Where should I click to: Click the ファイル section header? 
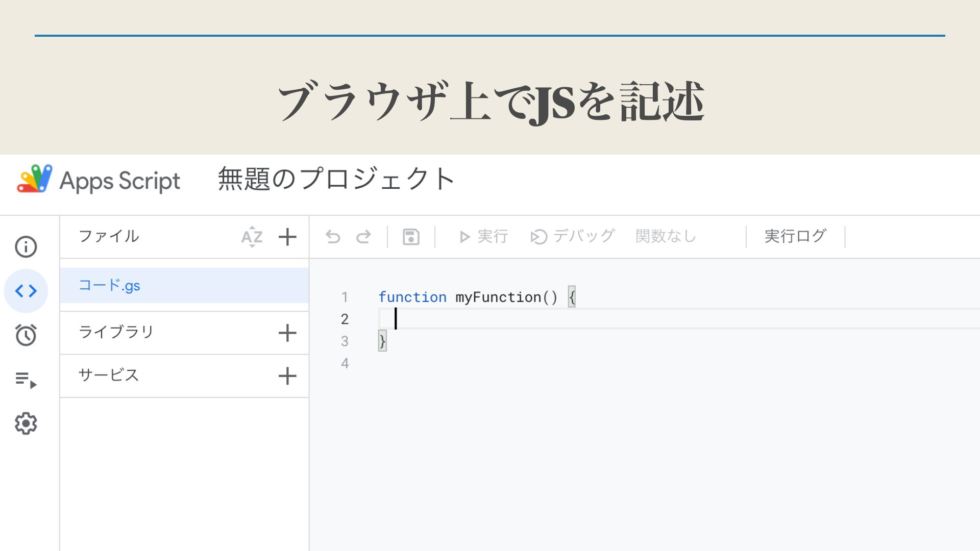click(x=109, y=236)
